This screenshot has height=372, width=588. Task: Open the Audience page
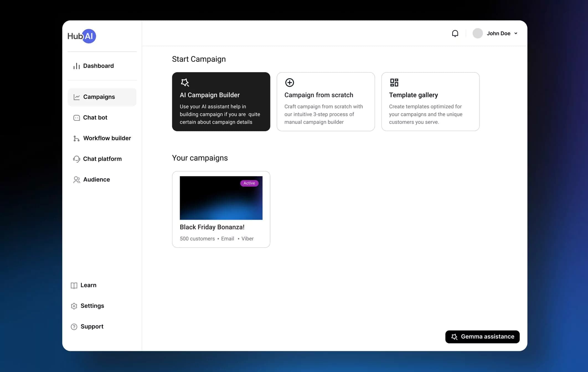point(102,180)
